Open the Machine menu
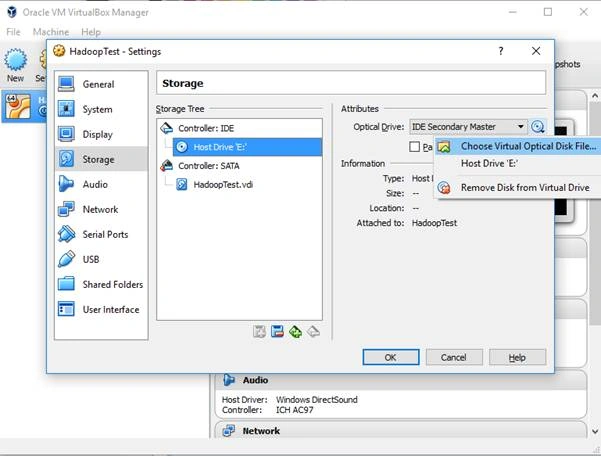Screen dimensions: 601x456 (x=51, y=32)
